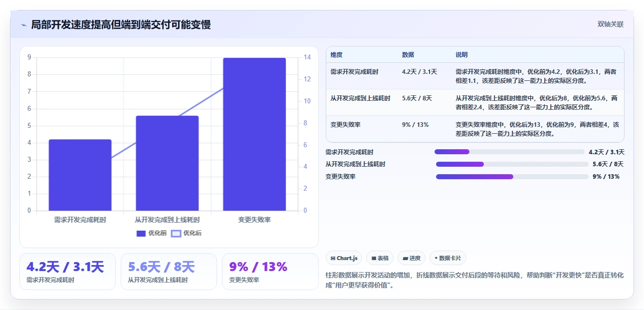
Task: Click the 变更失败率 progress bar
Action: click(512, 177)
